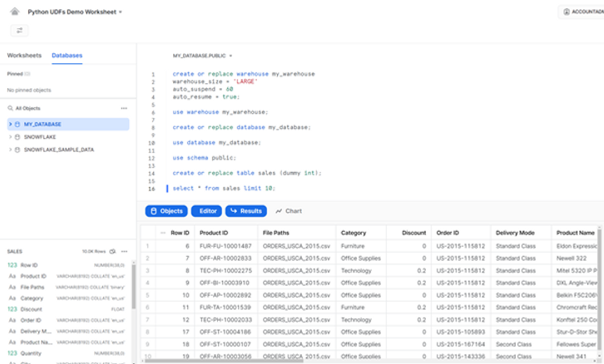Expand the SNOWFLAKE database node
This screenshot has height=364, width=604.
point(11,137)
